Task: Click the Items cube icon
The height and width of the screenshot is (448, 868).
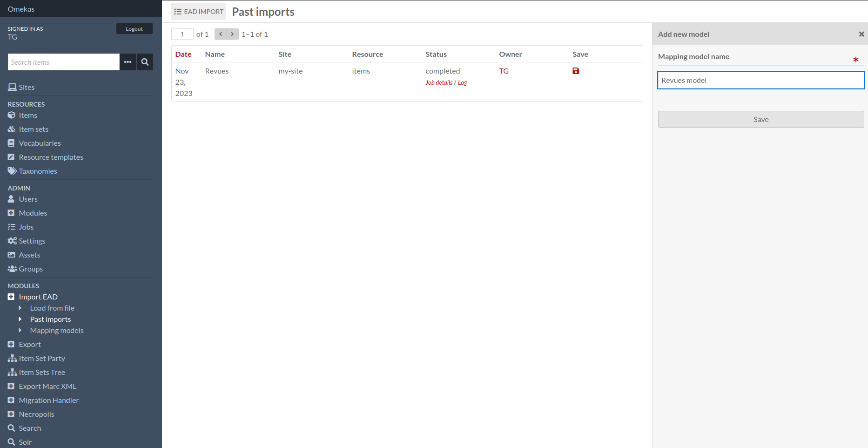Action: pyautogui.click(x=12, y=115)
